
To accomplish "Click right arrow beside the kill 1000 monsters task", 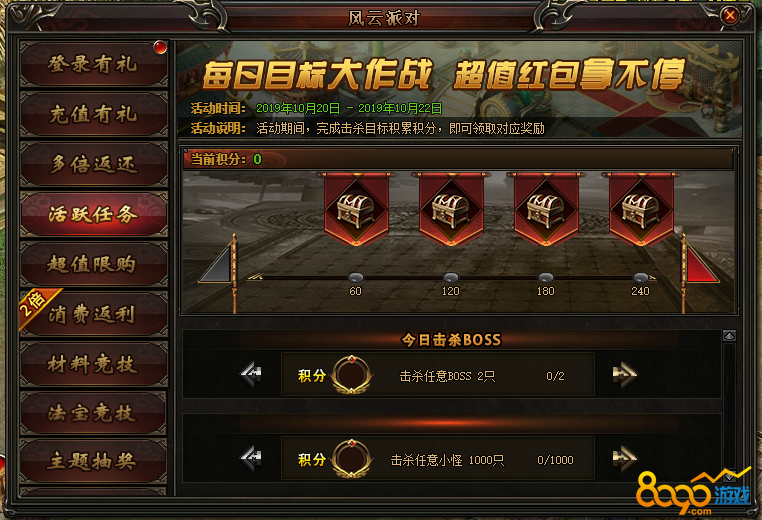I will pos(624,459).
